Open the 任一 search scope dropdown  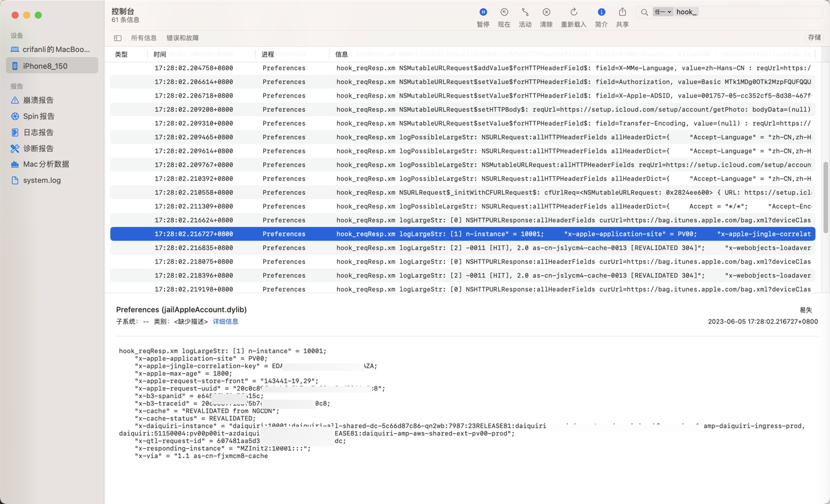click(x=663, y=12)
